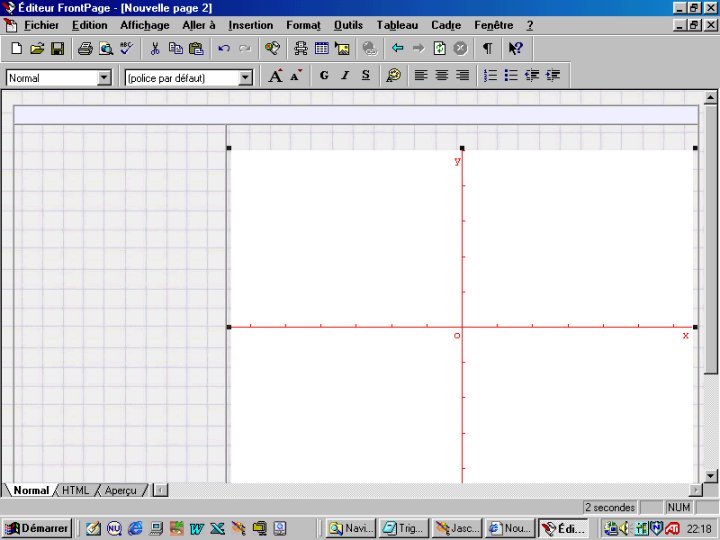Open the Fichier menu
Screen dimensions: 720x540
pos(41,25)
